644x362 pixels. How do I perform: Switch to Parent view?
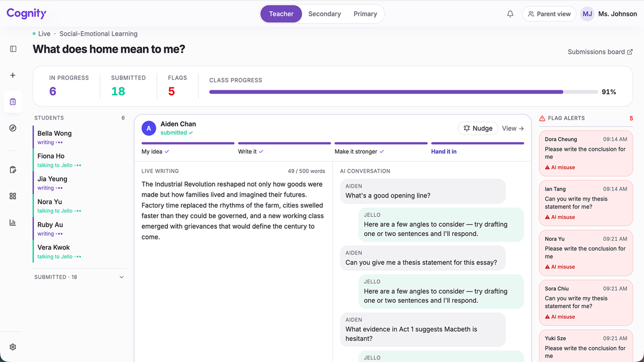pyautogui.click(x=549, y=14)
